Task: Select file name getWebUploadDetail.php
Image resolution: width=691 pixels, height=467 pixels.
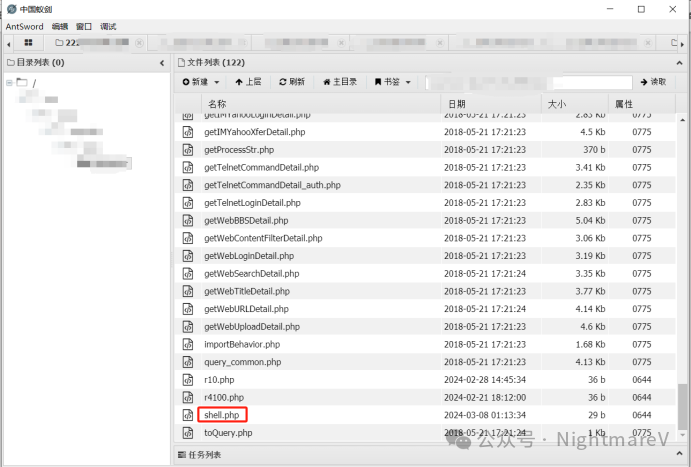Action: (x=252, y=326)
